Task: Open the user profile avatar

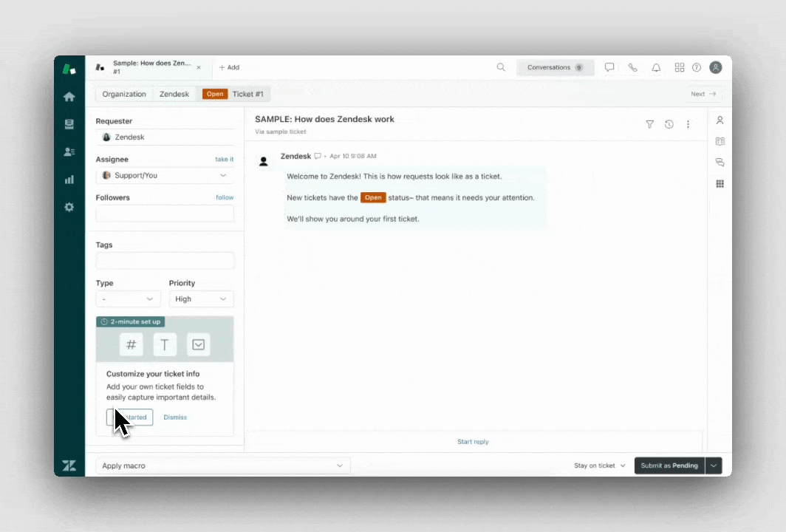Action: point(716,67)
